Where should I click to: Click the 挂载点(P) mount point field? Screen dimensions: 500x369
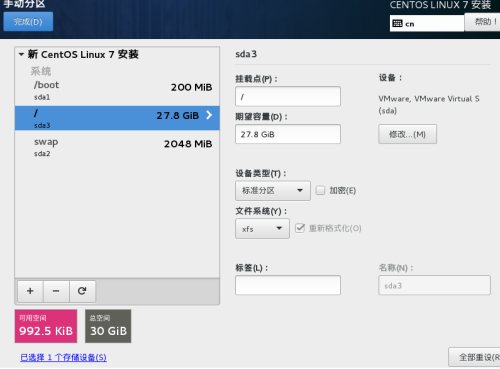pyautogui.click(x=288, y=97)
